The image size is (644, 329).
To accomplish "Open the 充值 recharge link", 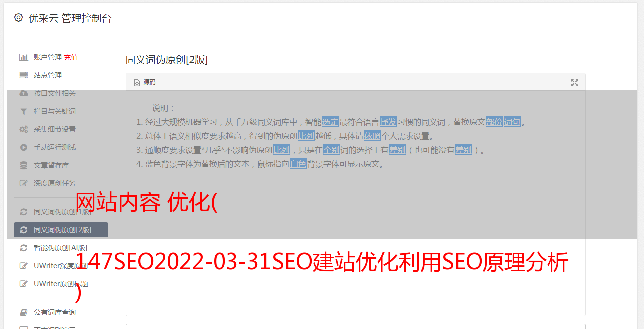I will click(x=71, y=57).
